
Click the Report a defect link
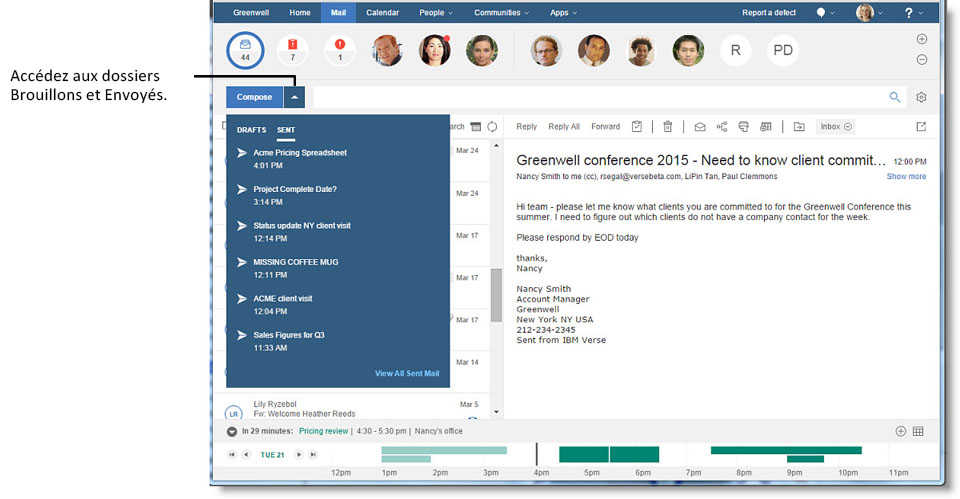[769, 12]
